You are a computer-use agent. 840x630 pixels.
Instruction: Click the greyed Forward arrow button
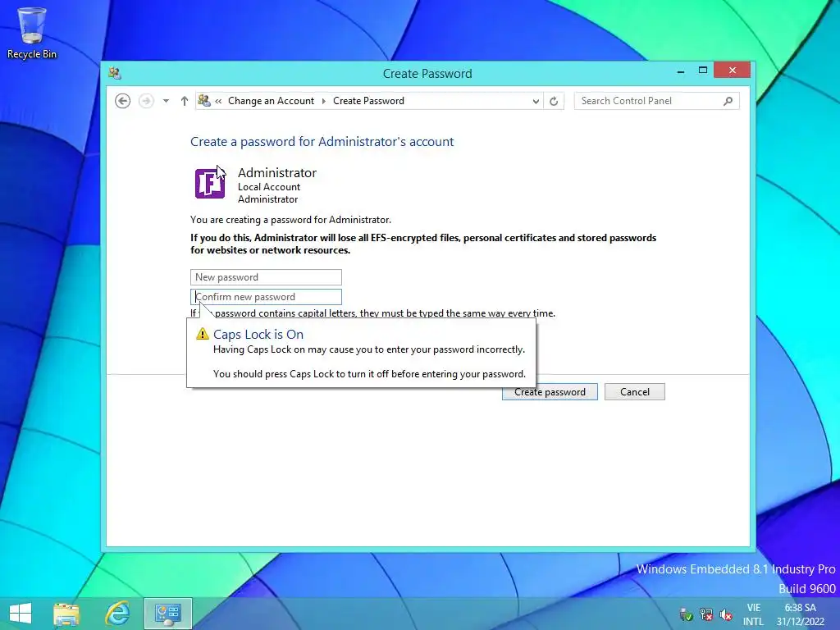point(146,101)
